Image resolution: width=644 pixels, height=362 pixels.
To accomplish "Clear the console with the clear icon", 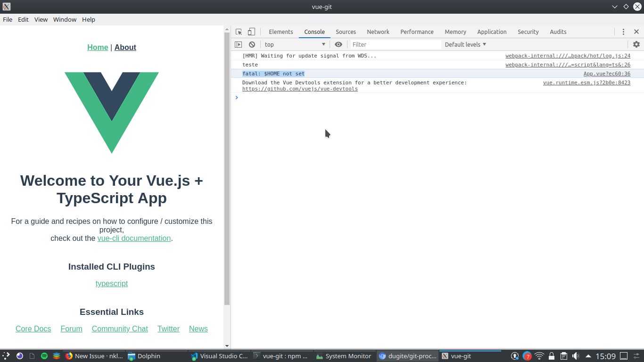I will tap(252, 44).
